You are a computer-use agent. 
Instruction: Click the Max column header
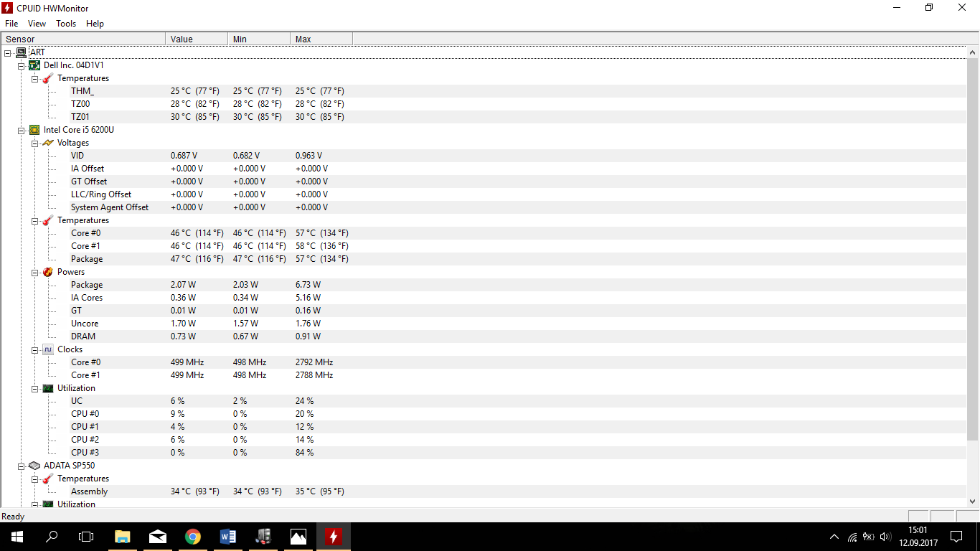pos(321,39)
